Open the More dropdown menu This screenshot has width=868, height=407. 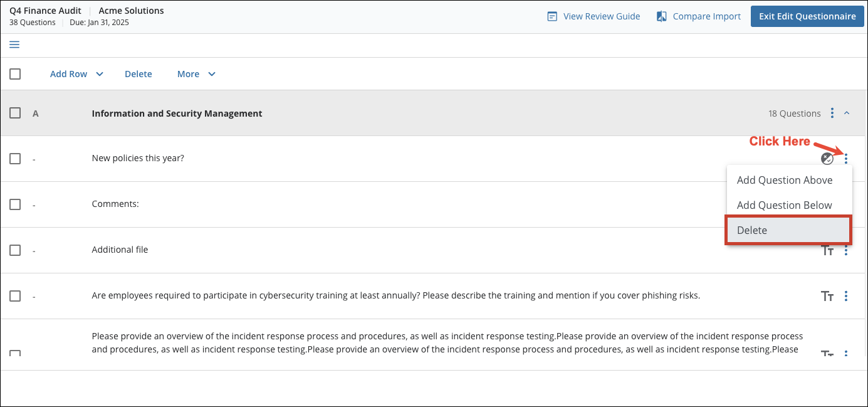coord(196,74)
